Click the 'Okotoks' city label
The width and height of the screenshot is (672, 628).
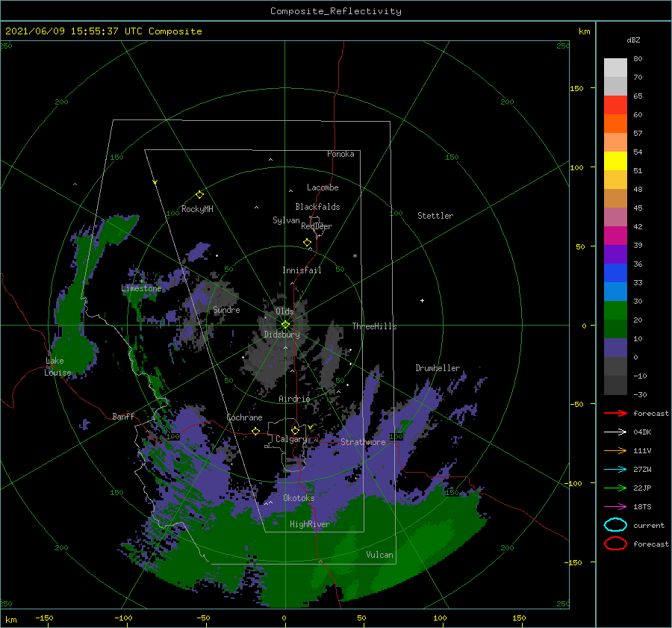tap(299, 498)
